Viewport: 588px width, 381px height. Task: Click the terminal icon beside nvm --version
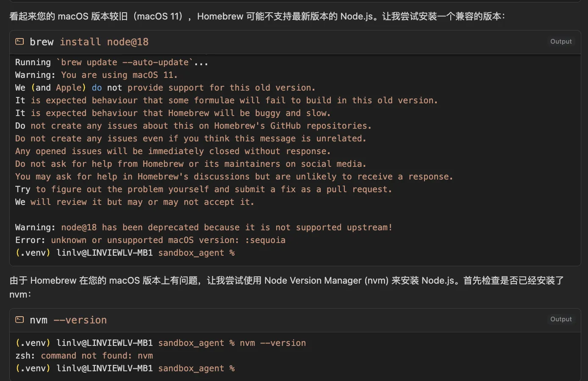[x=19, y=320]
